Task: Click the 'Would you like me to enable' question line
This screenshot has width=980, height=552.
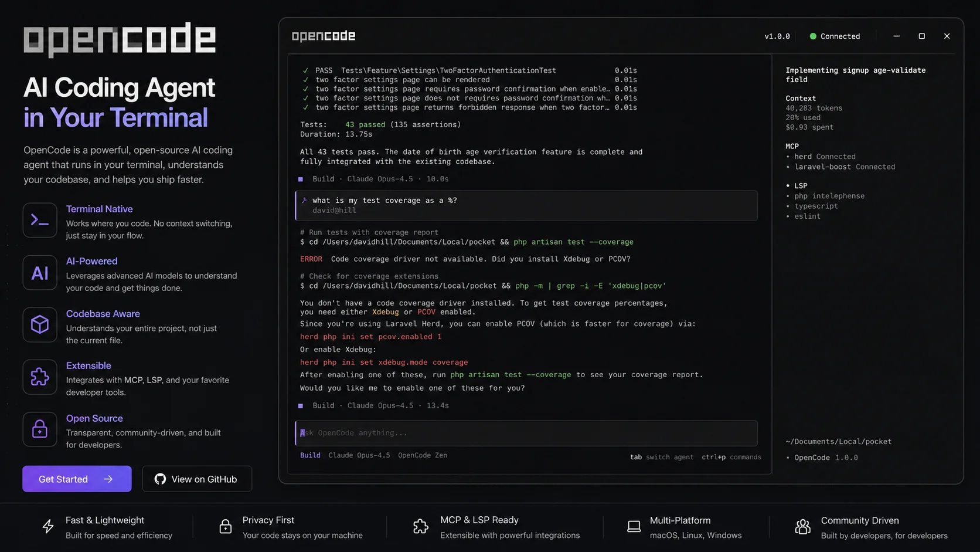Action: pyautogui.click(x=413, y=388)
